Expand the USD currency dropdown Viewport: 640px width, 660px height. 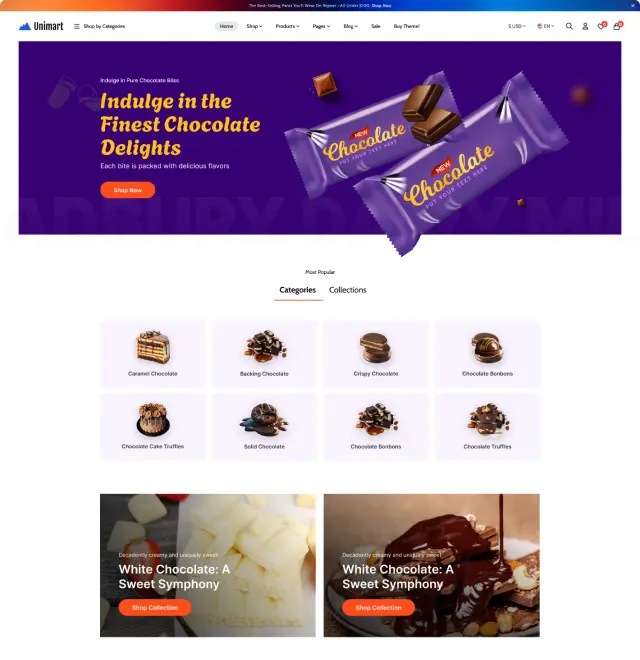pyautogui.click(x=517, y=26)
